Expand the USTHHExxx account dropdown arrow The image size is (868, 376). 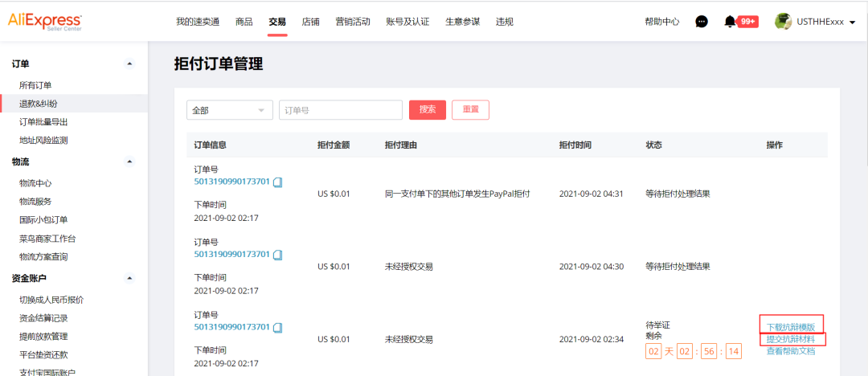tap(852, 22)
